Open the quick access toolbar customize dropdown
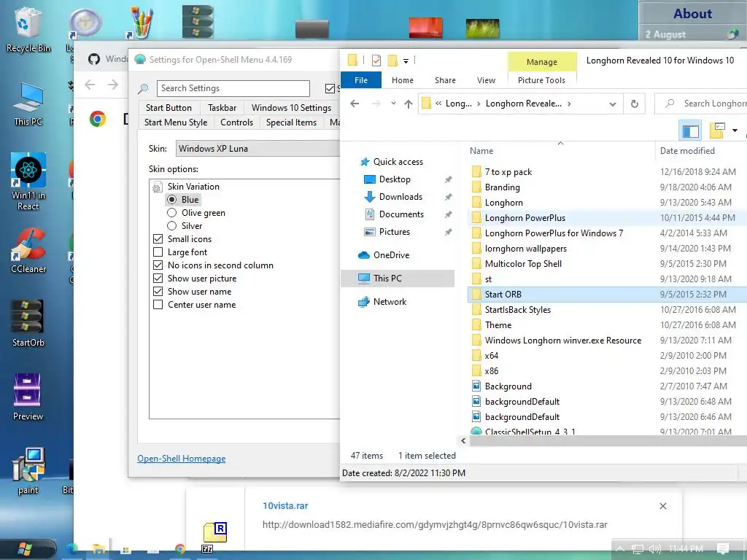The image size is (747, 560). (x=406, y=61)
